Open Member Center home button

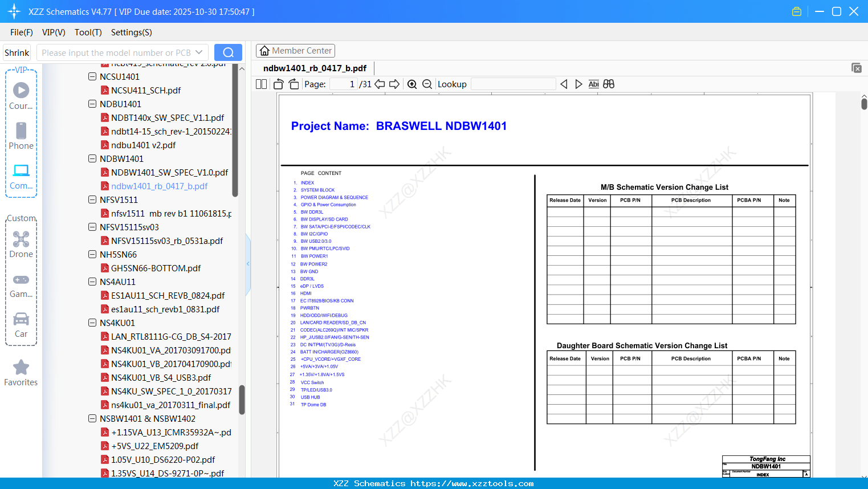[295, 51]
